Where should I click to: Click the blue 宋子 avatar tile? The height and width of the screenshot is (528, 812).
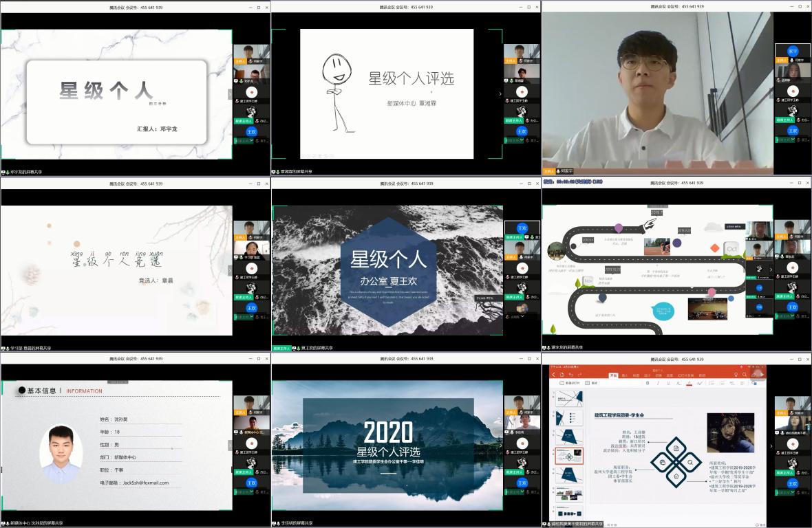tap(793, 52)
